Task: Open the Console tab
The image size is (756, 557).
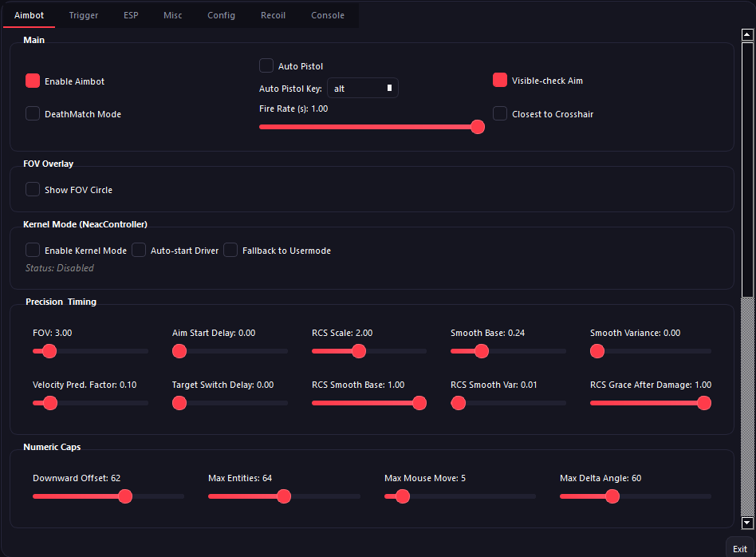Action: tap(328, 15)
